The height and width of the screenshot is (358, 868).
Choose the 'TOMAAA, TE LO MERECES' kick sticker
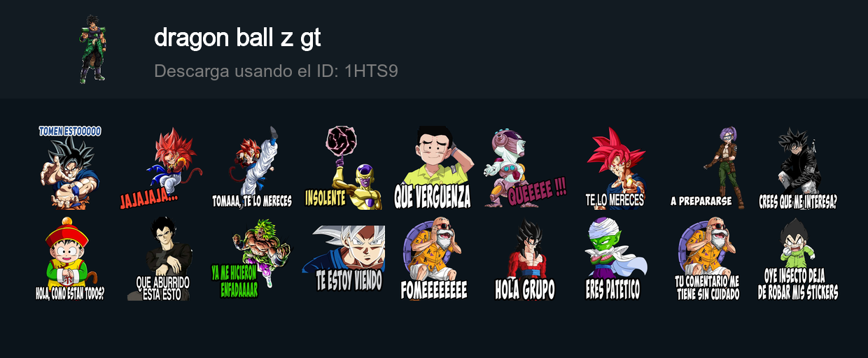[x=252, y=168]
